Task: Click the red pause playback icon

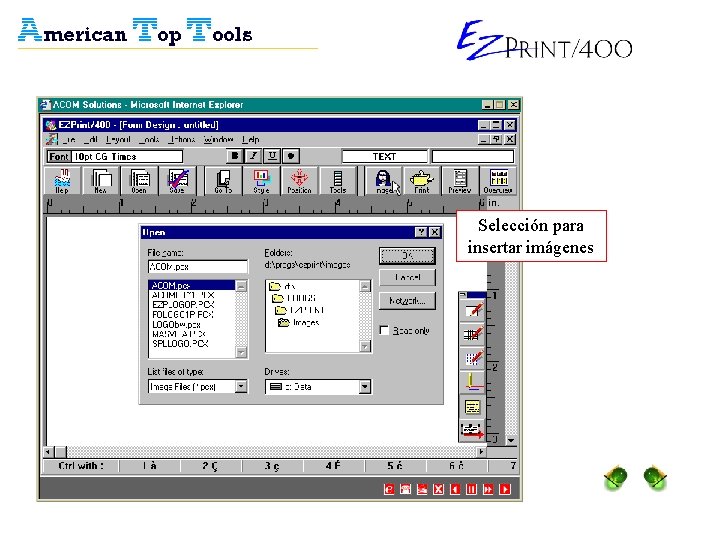Action: point(472,489)
